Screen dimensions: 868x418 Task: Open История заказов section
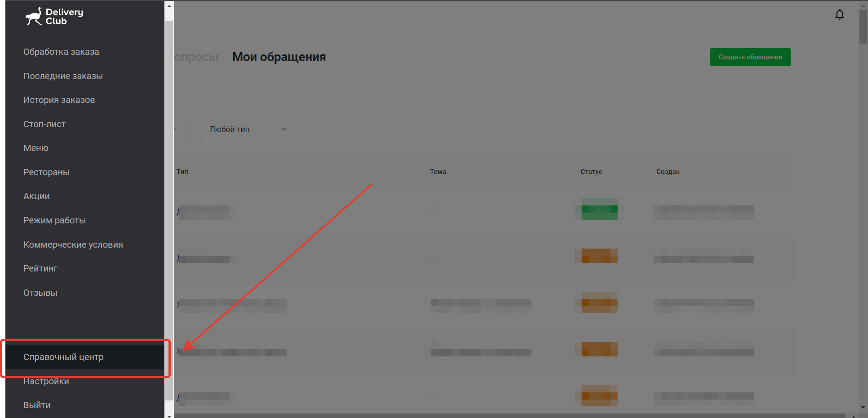click(x=59, y=100)
